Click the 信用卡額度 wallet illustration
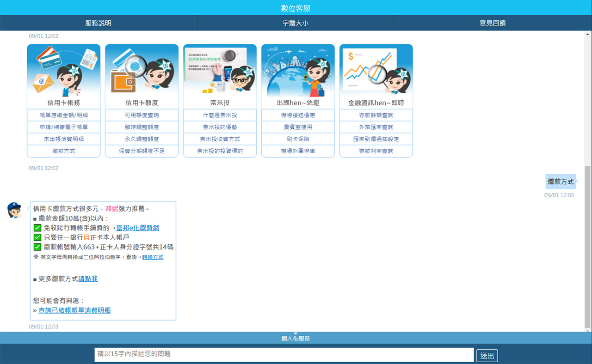The height and width of the screenshot is (364, 592). (x=142, y=70)
